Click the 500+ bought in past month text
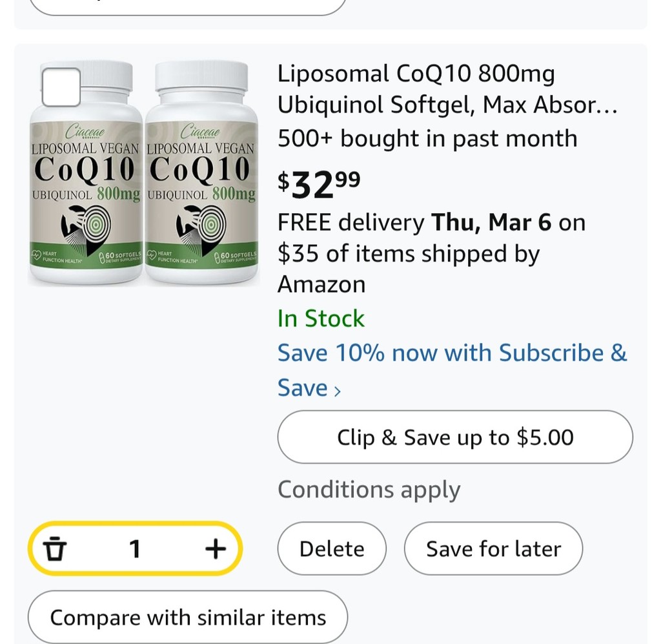661x644 pixels. [427, 138]
